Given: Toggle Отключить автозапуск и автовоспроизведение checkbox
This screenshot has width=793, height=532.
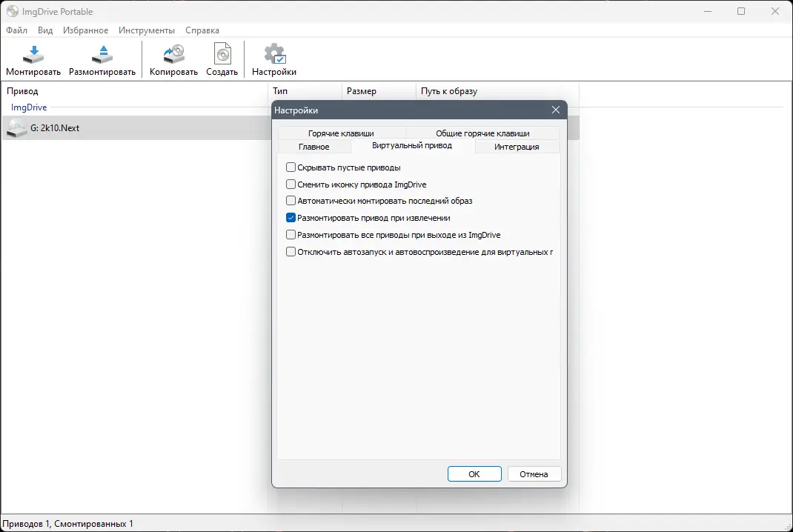Looking at the screenshot, I should pyautogui.click(x=291, y=252).
